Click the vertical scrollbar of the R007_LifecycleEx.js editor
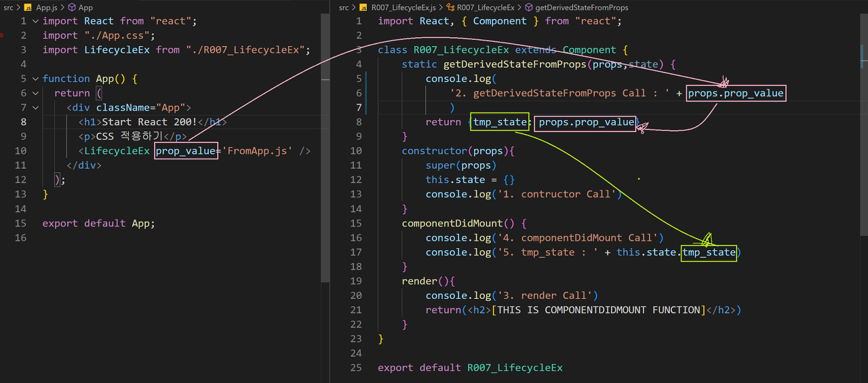 (x=863, y=125)
